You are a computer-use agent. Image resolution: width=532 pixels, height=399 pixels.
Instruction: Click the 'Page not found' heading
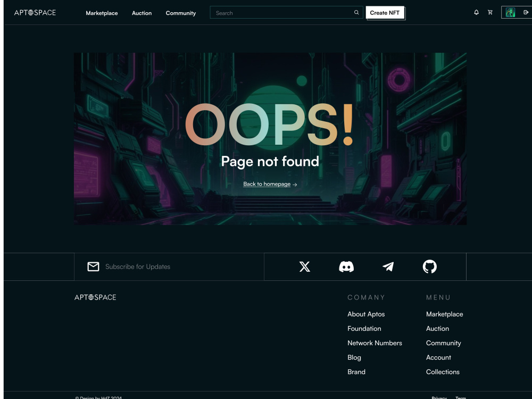click(270, 162)
